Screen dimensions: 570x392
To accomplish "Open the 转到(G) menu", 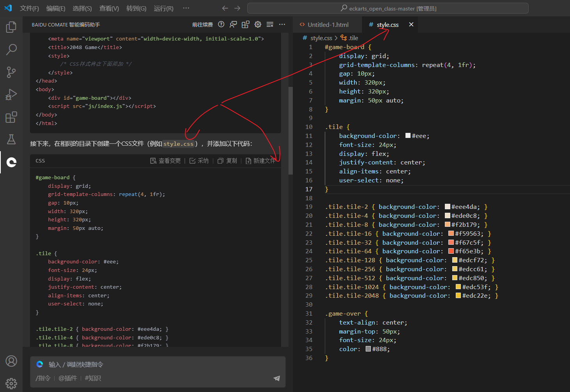I will tap(136, 8).
